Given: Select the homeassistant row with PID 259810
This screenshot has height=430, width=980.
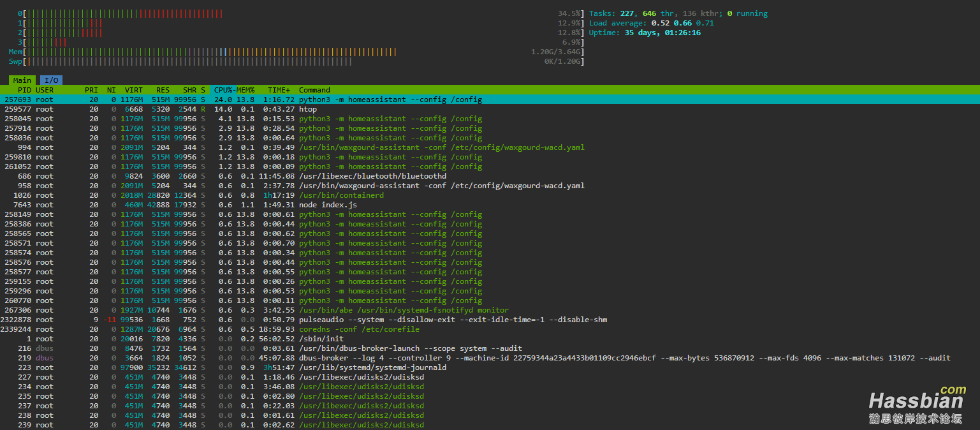Looking at the screenshot, I should (490, 157).
